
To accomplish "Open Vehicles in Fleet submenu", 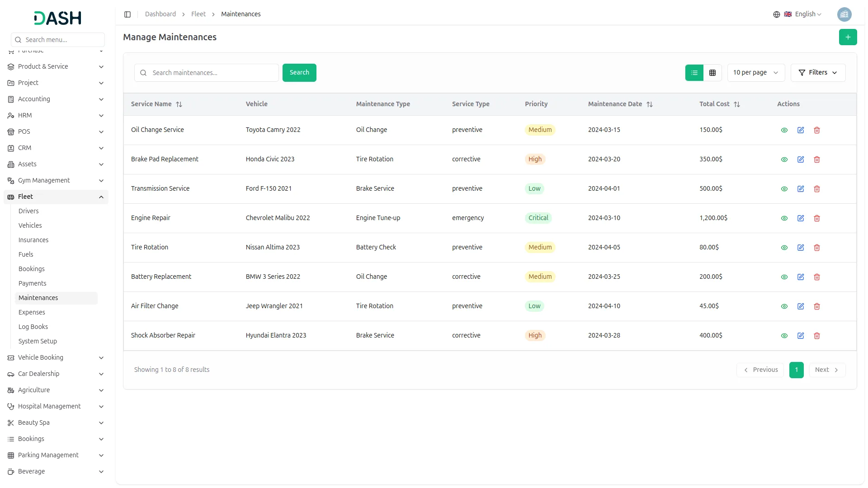I will (x=30, y=225).
